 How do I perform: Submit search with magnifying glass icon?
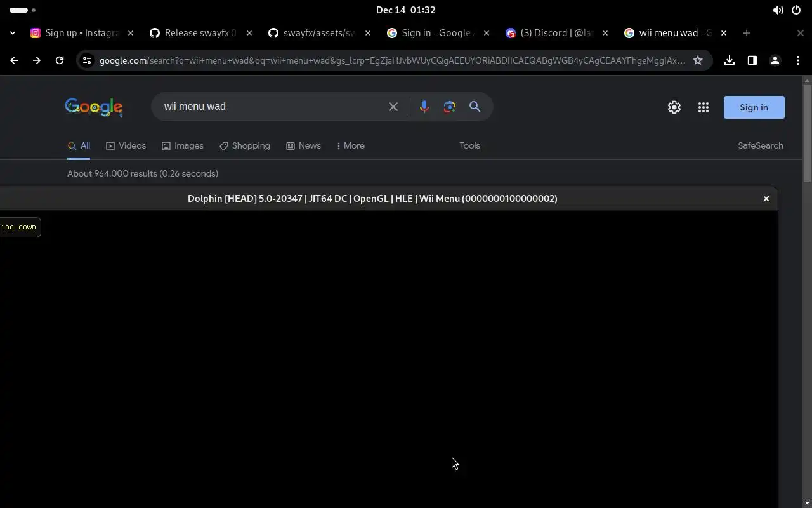click(475, 107)
